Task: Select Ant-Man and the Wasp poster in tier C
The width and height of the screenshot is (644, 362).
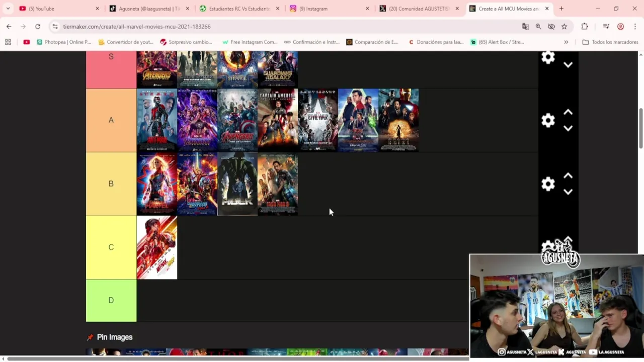Action: pos(157,247)
